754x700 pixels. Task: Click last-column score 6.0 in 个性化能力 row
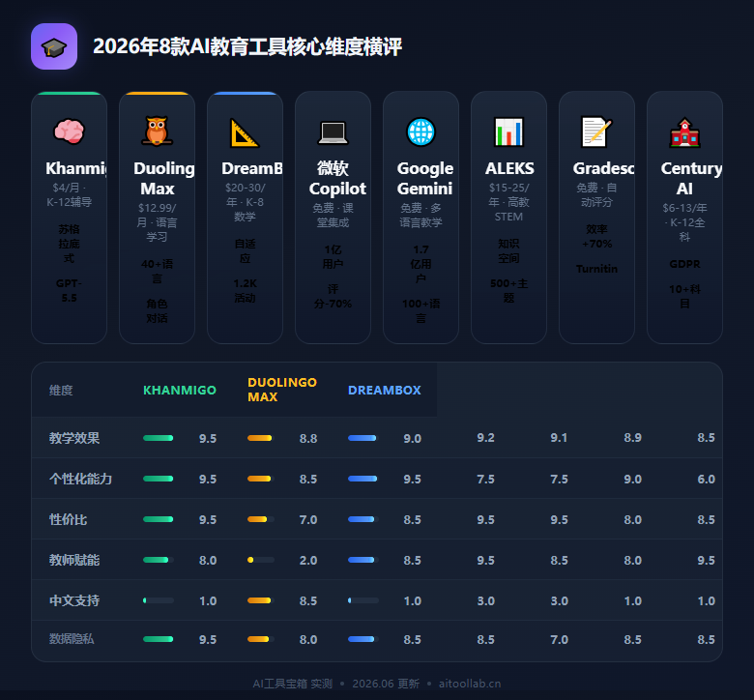click(x=706, y=480)
